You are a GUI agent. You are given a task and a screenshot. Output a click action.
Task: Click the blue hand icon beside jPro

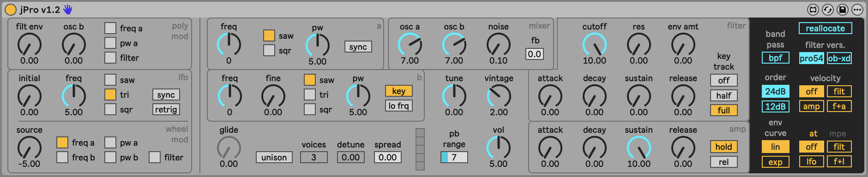click(68, 9)
